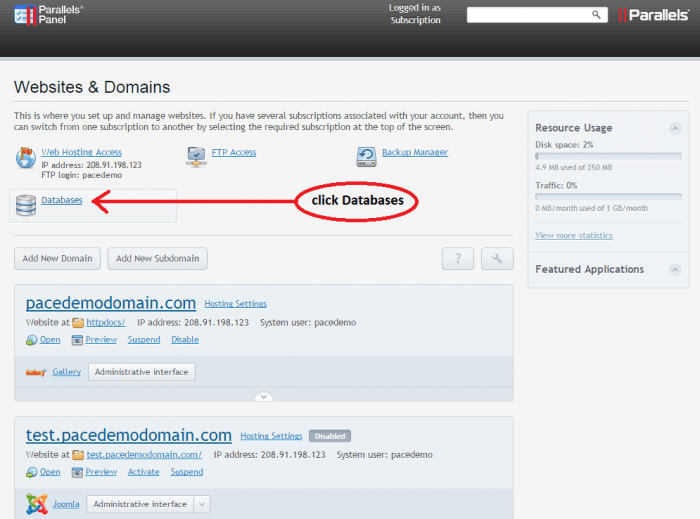This screenshot has width=700, height=519.
Task: Open Hosting Settings for test.pacedemodomain.com
Action: point(271,436)
